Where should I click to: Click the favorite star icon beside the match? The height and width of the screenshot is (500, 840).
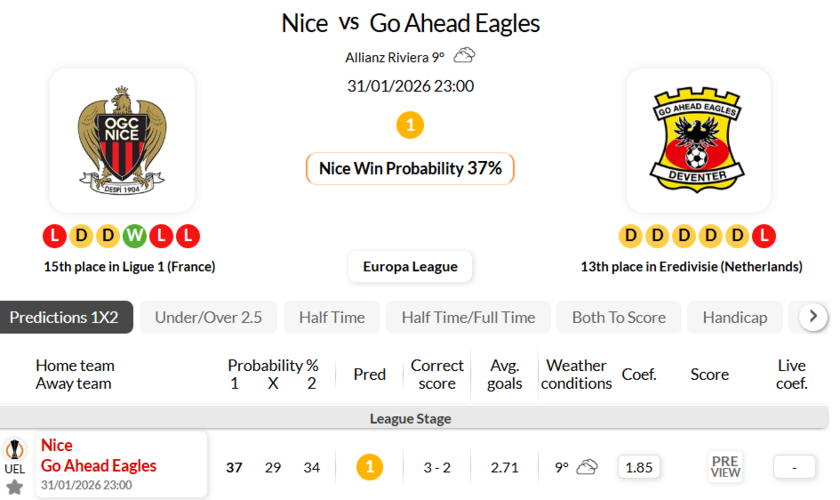coord(15,487)
